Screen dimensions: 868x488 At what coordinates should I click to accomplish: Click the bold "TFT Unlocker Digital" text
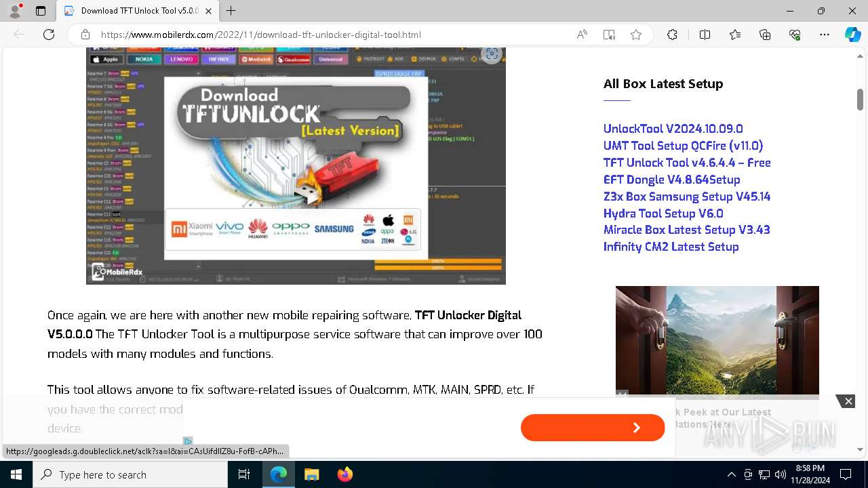pyautogui.click(x=468, y=315)
